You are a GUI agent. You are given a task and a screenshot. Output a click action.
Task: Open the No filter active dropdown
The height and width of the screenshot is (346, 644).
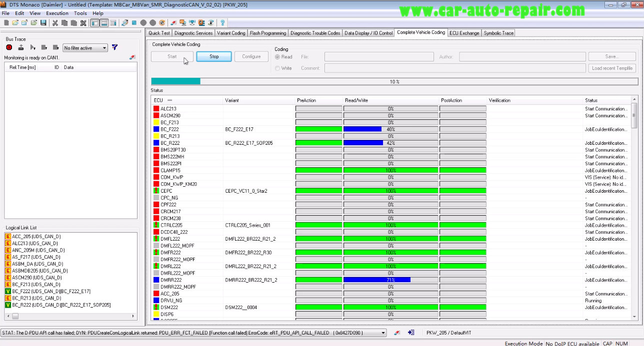[x=85, y=48]
